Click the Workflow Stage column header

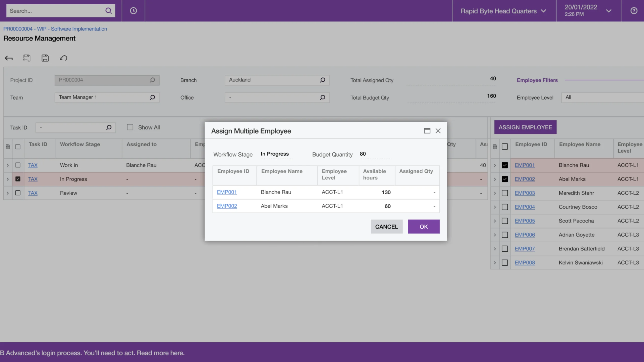click(x=80, y=144)
